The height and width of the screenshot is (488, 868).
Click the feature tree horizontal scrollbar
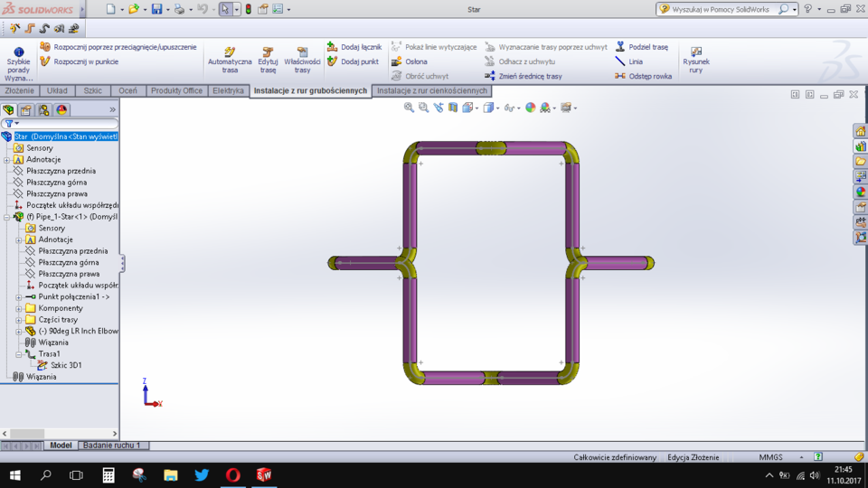60,434
